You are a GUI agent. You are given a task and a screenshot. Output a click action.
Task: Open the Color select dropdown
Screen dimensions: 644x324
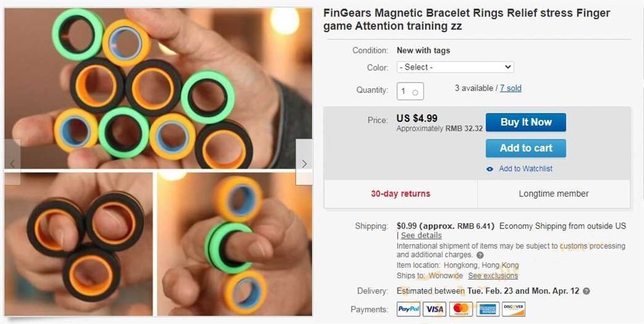(455, 67)
